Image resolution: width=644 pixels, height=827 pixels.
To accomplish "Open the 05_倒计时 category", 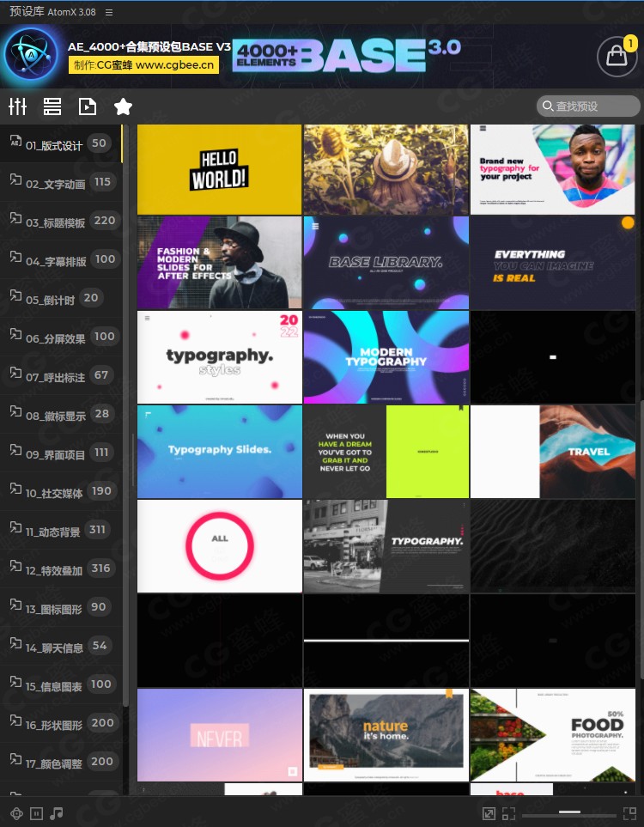I will [x=61, y=298].
